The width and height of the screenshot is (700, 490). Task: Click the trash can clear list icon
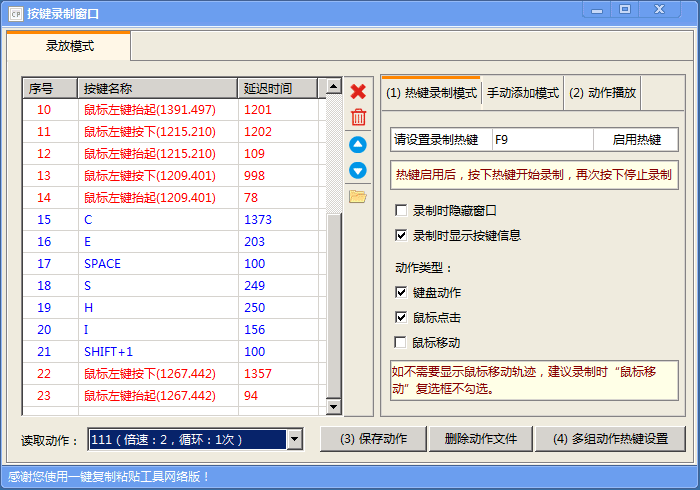pos(358,118)
